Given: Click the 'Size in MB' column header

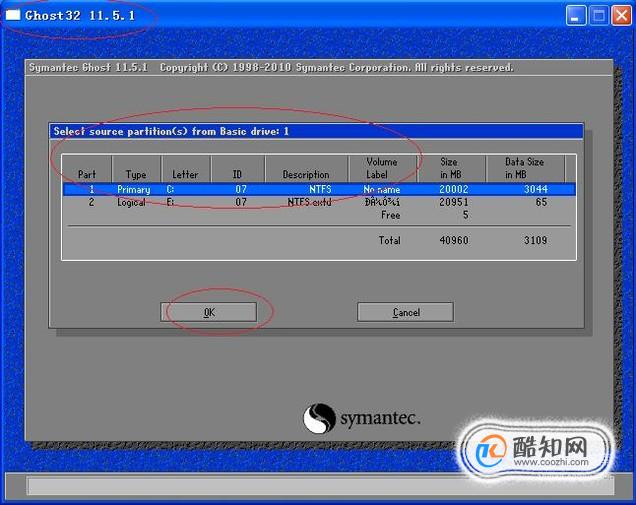Looking at the screenshot, I should pos(451,168).
